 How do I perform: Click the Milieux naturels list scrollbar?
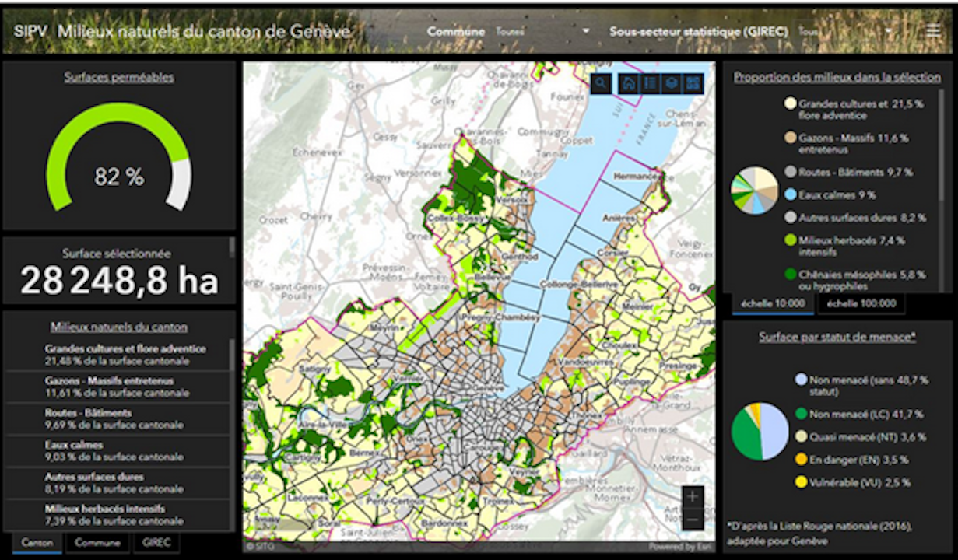click(x=231, y=355)
